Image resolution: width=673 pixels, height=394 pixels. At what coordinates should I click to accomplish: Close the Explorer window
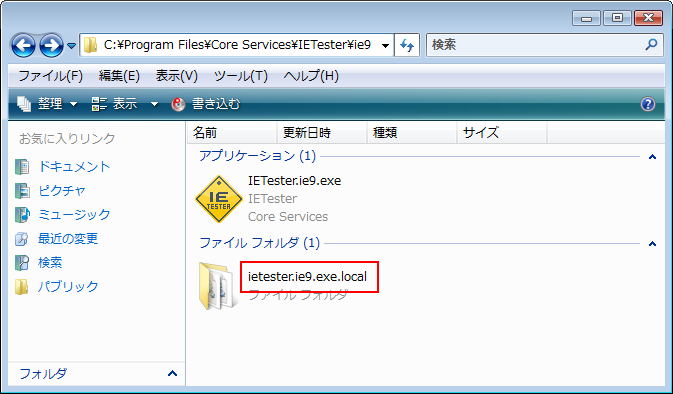tap(649, 18)
